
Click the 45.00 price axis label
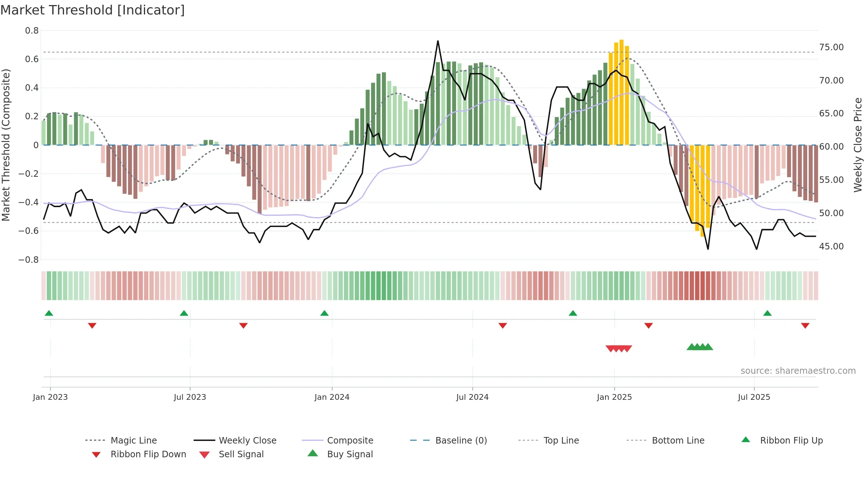click(x=831, y=246)
